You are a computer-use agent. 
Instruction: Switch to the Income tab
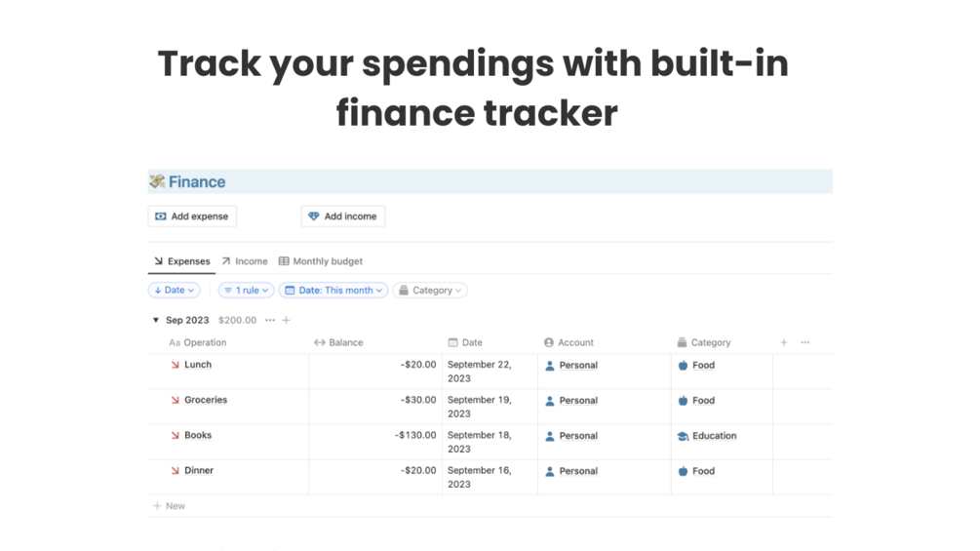245,261
